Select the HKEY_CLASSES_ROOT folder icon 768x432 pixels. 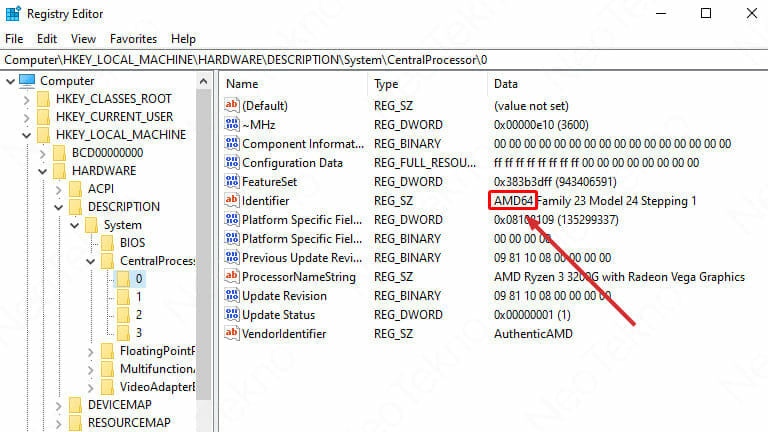coord(44,99)
